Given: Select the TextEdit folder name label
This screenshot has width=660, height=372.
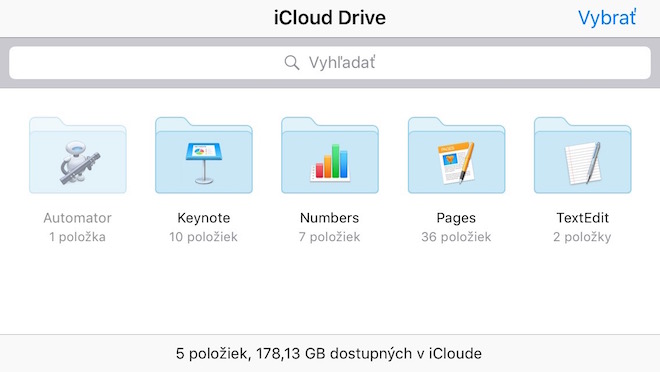Looking at the screenshot, I should (x=583, y=218).
